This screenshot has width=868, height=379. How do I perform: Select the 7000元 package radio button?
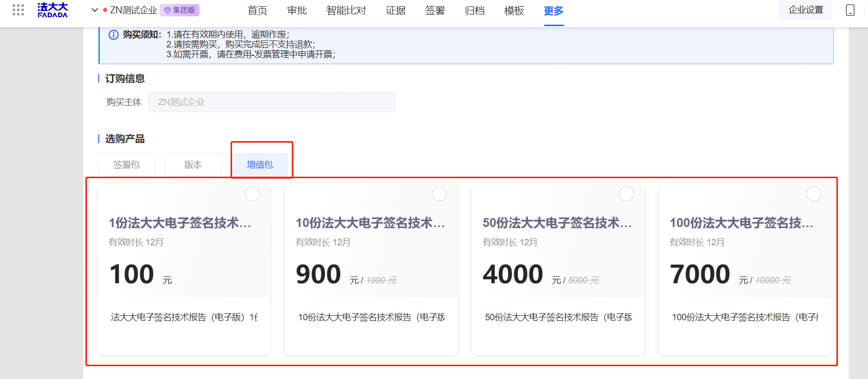click(x=814, y=194)
